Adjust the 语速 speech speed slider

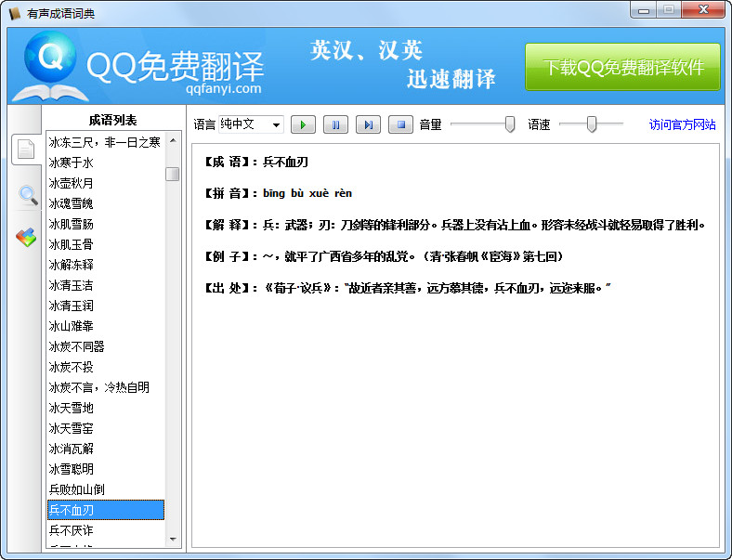point(592,124)
